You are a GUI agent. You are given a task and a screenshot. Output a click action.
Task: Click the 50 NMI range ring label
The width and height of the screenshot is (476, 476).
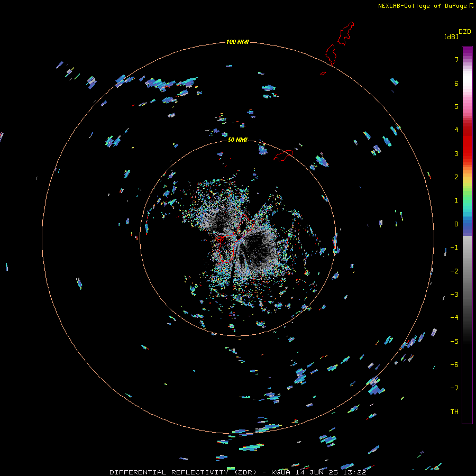click(237, 140)
